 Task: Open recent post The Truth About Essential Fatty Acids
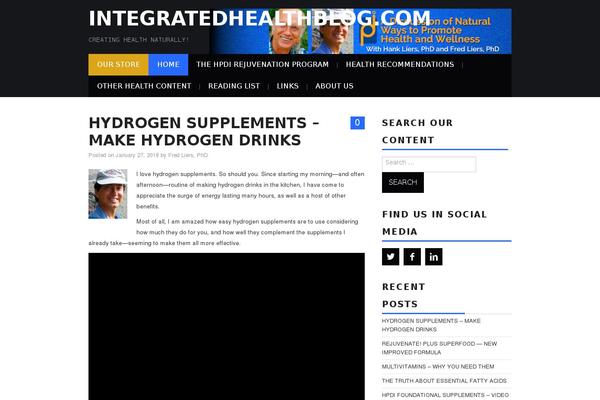444,381
